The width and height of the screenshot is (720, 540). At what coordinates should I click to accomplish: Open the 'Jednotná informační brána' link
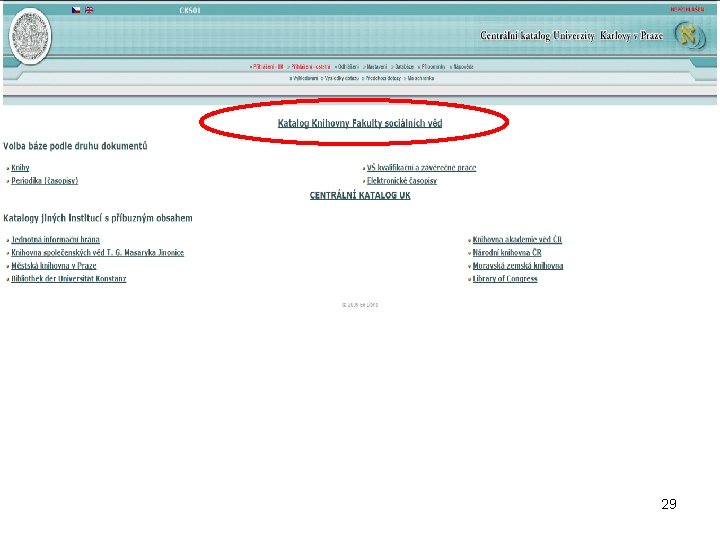56,239
